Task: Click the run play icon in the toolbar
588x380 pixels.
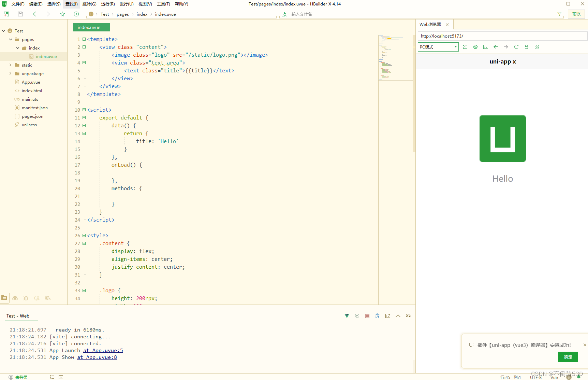Action: pyautogui.click(x=76, y=14)
